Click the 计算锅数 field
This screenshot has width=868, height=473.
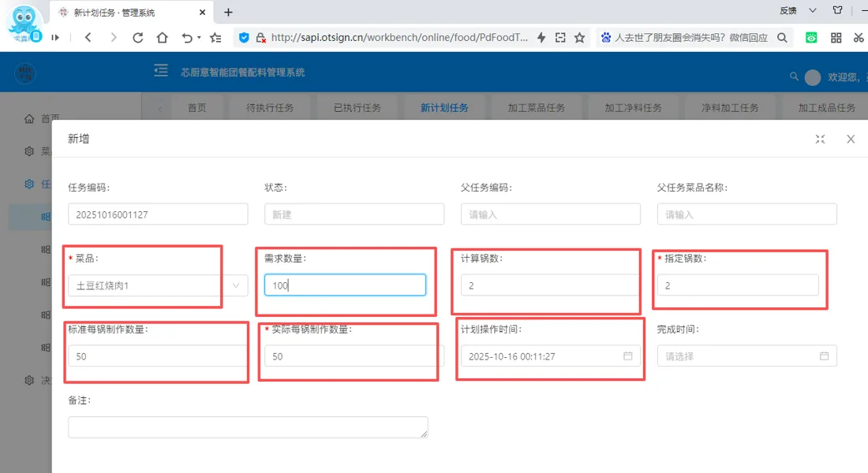551,285
